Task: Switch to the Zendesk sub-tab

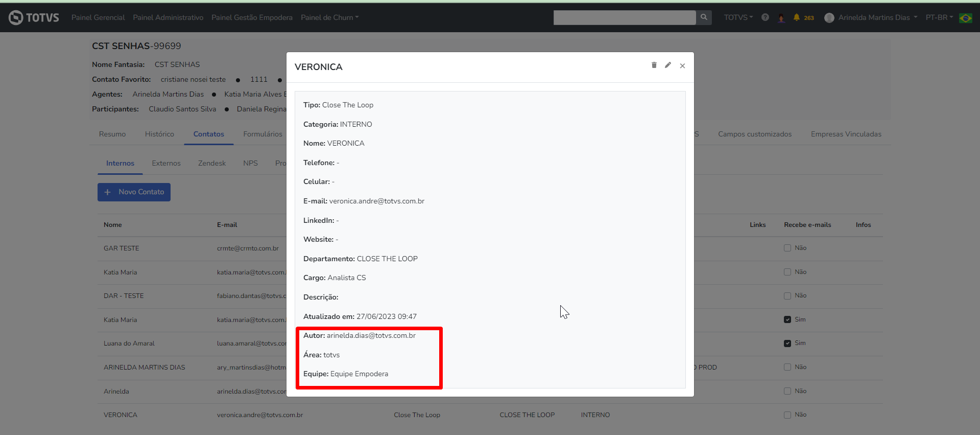Action: click(x=212, y=163)
